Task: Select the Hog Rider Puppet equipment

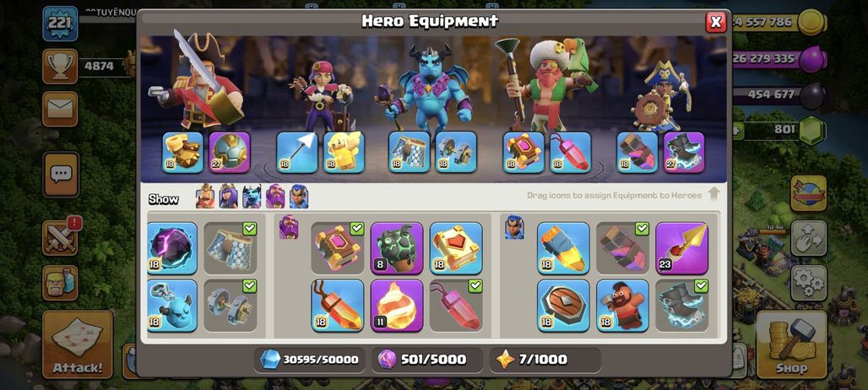Action: pyautogui.click(x=623, y=306)
